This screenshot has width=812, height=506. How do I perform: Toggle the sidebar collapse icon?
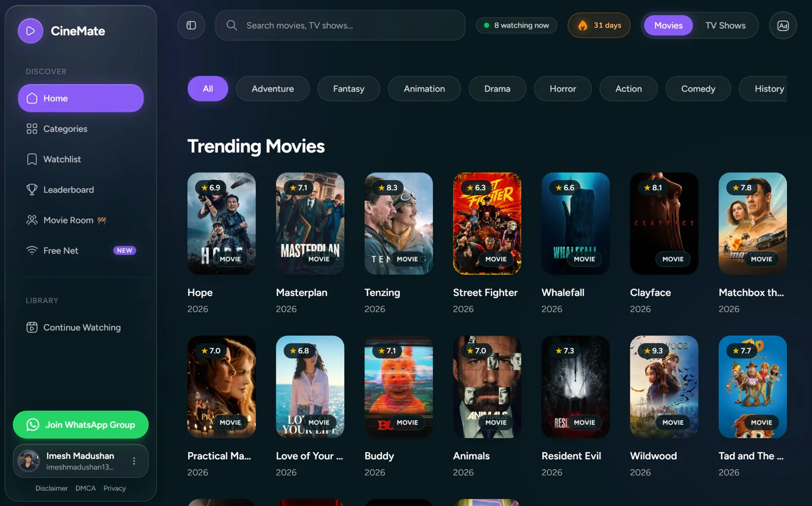tap(191, 25)
